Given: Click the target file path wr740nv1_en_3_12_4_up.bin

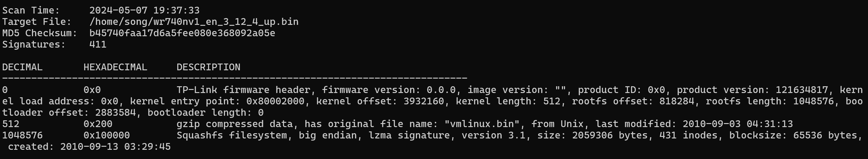Looking at the screenshot, I should click(194, 21).
